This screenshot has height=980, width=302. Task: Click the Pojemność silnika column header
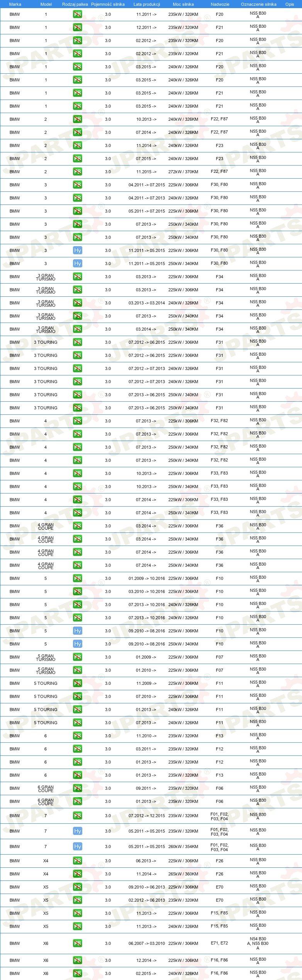tap(108, 4)
